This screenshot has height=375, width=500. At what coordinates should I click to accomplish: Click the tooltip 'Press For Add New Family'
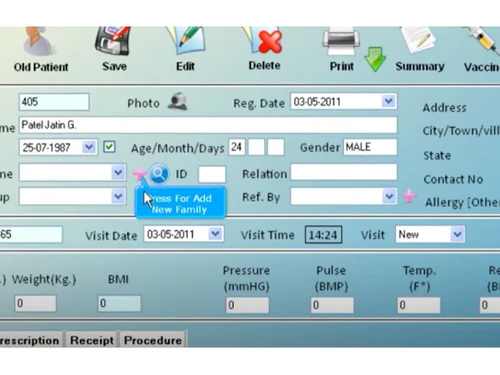click(x=180, y=203)
